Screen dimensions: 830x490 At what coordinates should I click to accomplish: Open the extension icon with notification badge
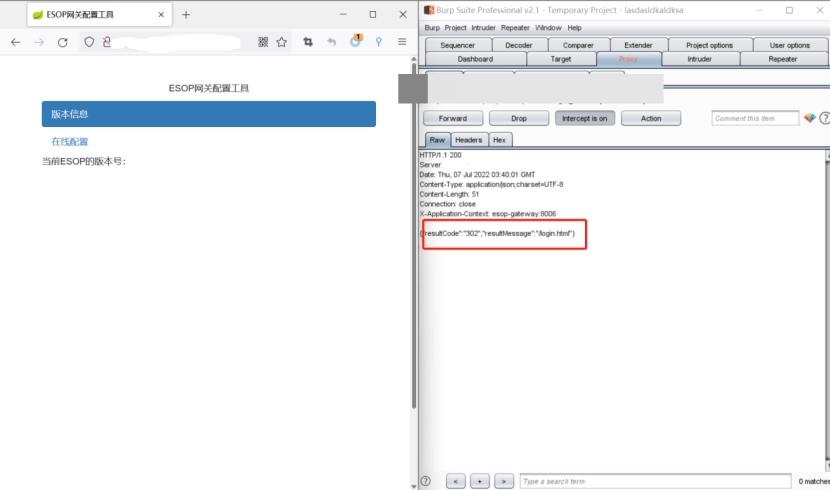[x=356, y=41]
